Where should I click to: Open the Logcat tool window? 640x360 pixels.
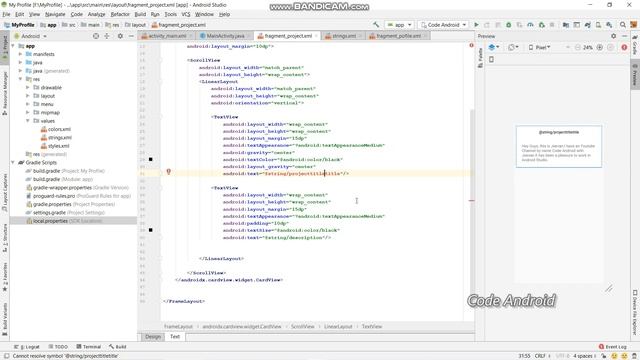point(27,347)
